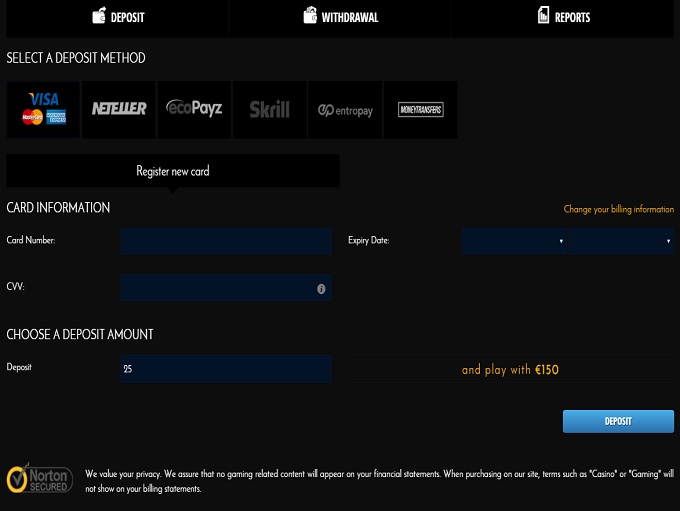
Task: Click the Deposit amount field
Action: [x=226, y=369]
